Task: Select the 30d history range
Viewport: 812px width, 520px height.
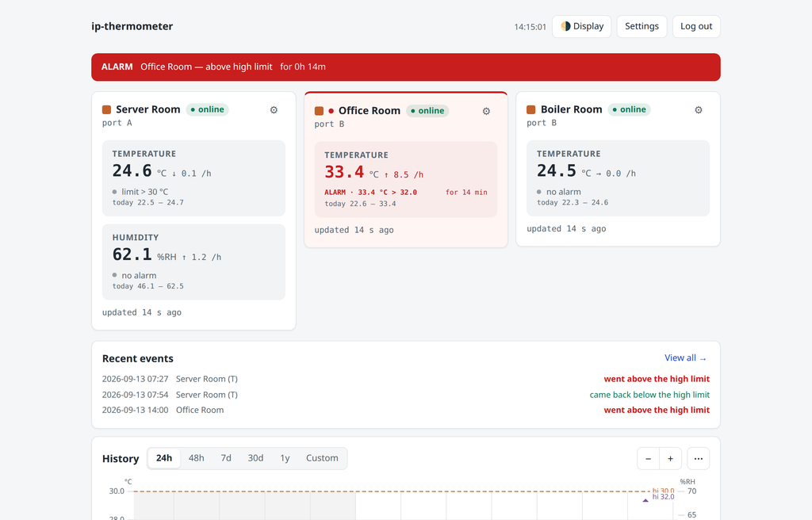Action: click(255, 458)
